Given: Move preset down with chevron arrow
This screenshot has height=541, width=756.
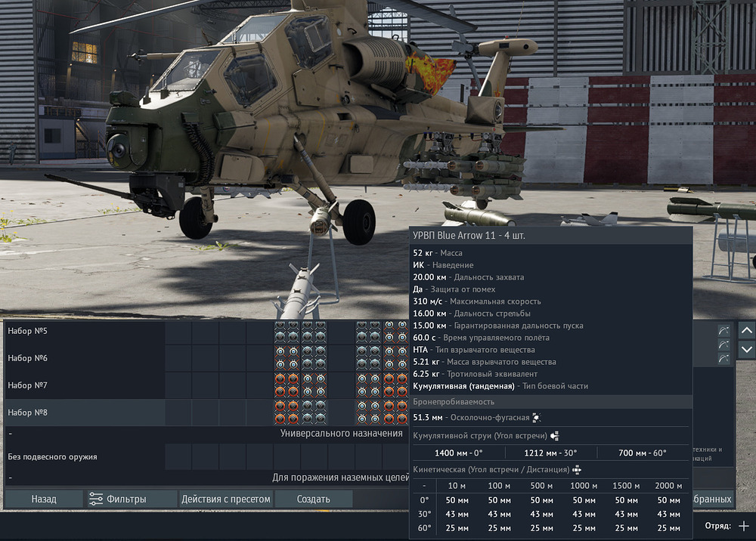Looking at the screenshot, I should pos(746,349).
